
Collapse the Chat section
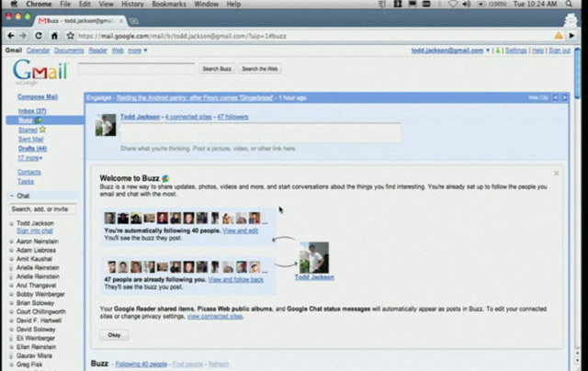click(11, 197)
